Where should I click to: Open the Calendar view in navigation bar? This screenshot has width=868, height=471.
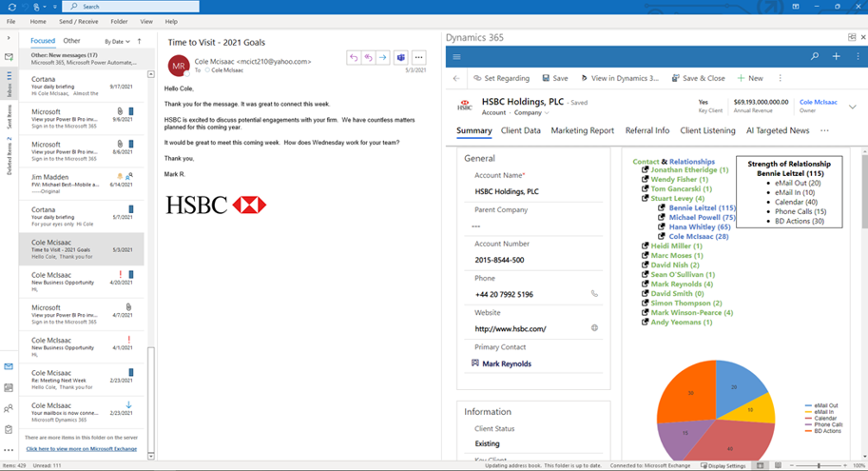(x=9, y=388)
